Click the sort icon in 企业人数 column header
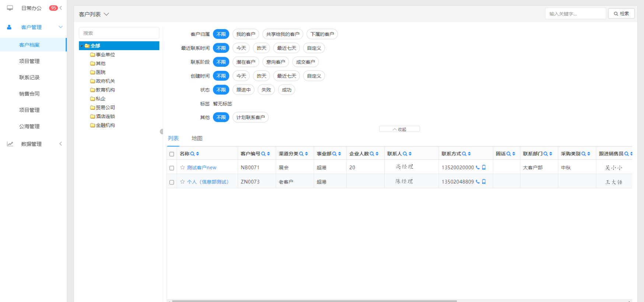644x302 pixels. click(x=377, y=154)
